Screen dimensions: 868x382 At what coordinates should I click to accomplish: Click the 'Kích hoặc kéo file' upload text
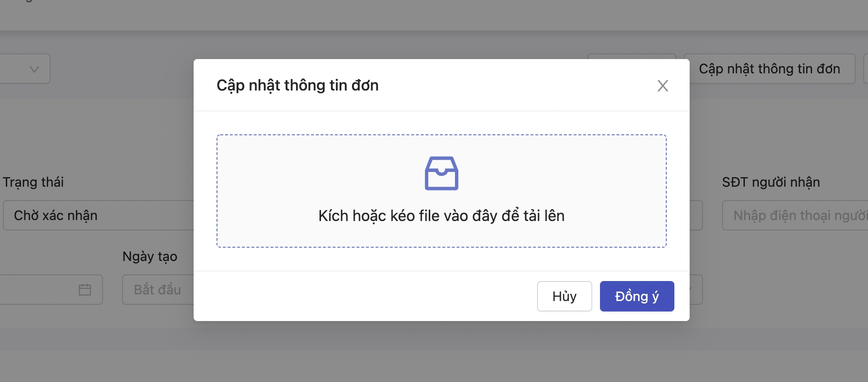(x=441, y=216)
